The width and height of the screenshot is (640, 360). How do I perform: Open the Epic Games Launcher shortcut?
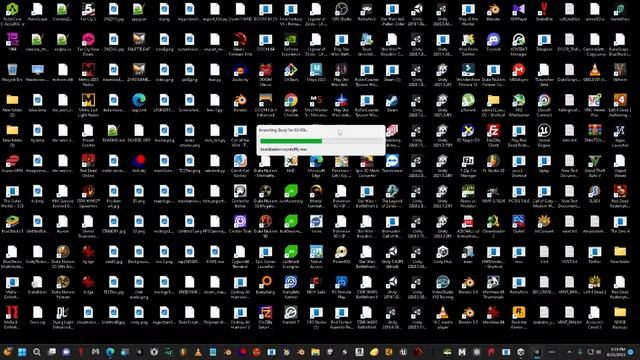[x=265, y=255]
